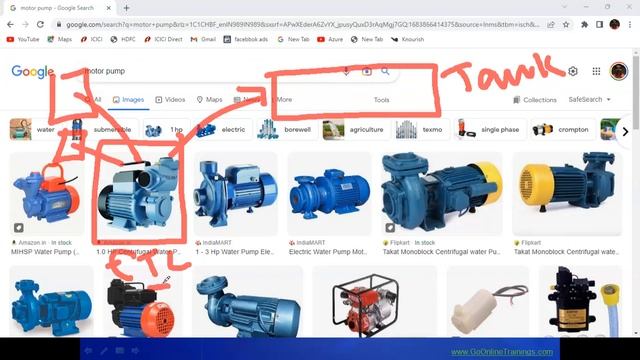Start voice search with microphone icon
This screenshot has height=360, width=640.
(346, 71)
